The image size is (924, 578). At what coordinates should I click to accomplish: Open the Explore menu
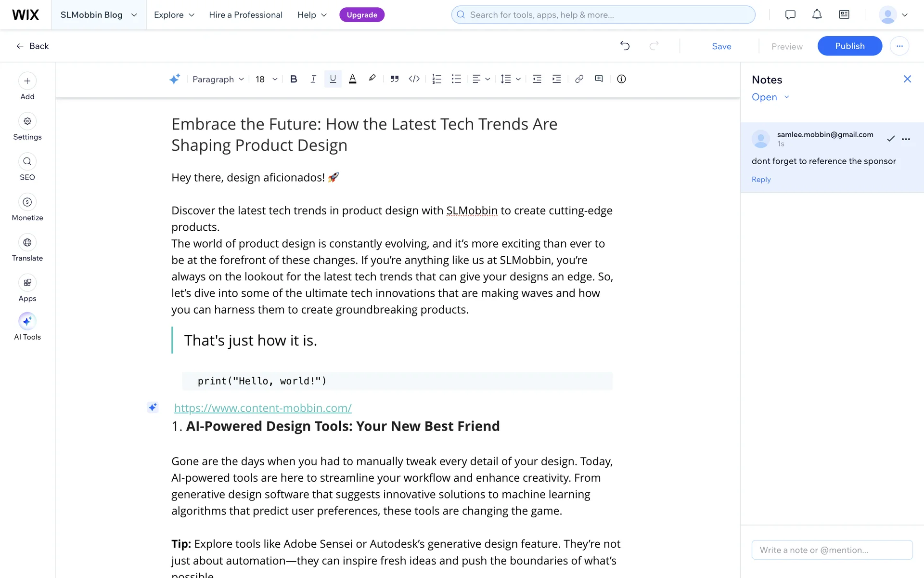point(174,15)
